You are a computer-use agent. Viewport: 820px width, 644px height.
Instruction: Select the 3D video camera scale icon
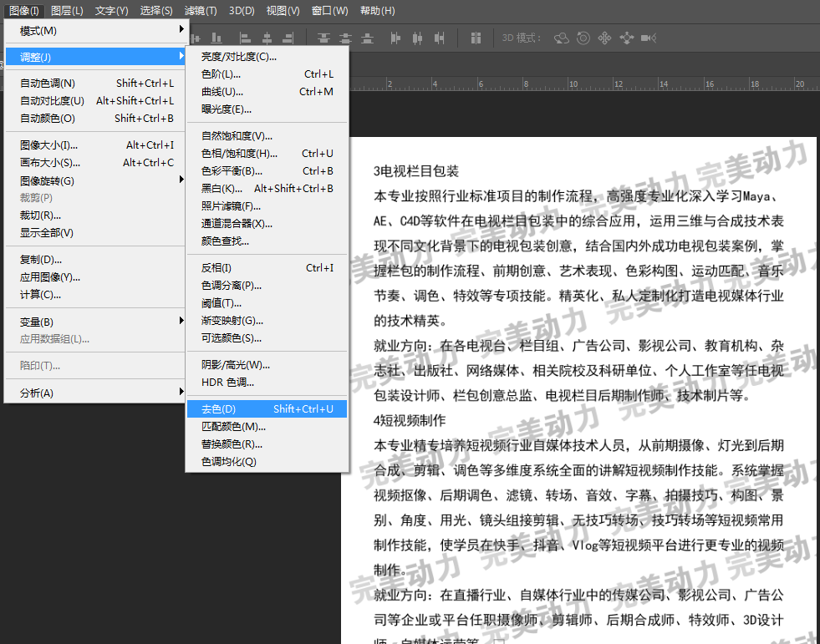(648, 38)
